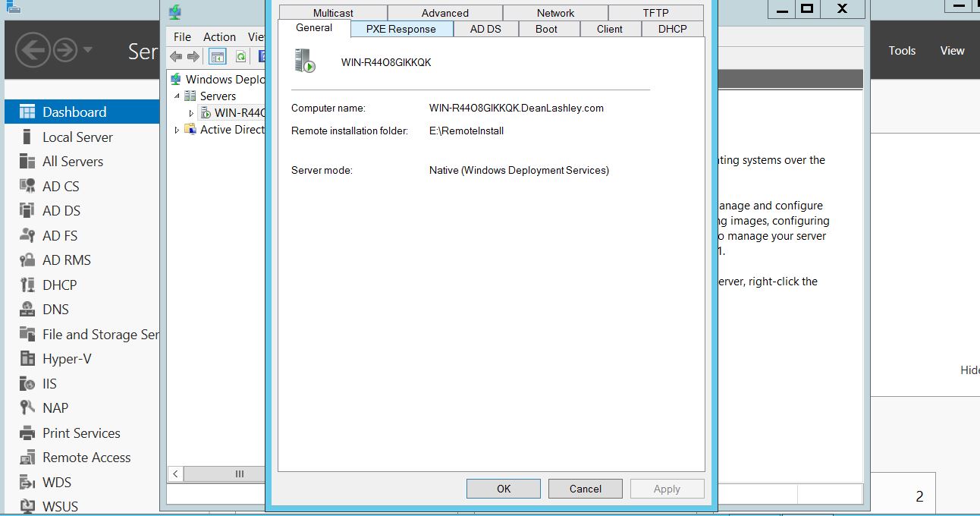Open Server Manager navigation history dropdown
980x516 pixels.
[x=88, y=50]
